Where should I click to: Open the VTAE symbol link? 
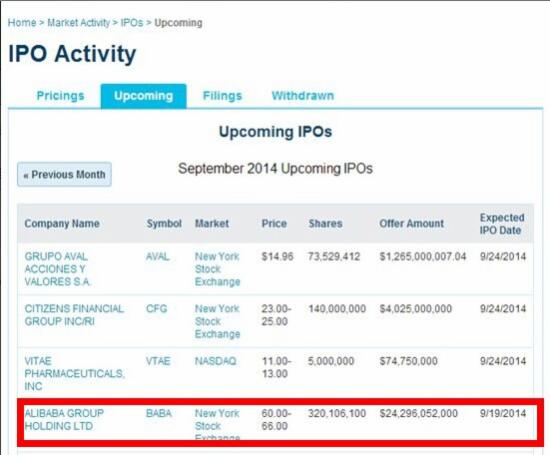pos(158,361)
